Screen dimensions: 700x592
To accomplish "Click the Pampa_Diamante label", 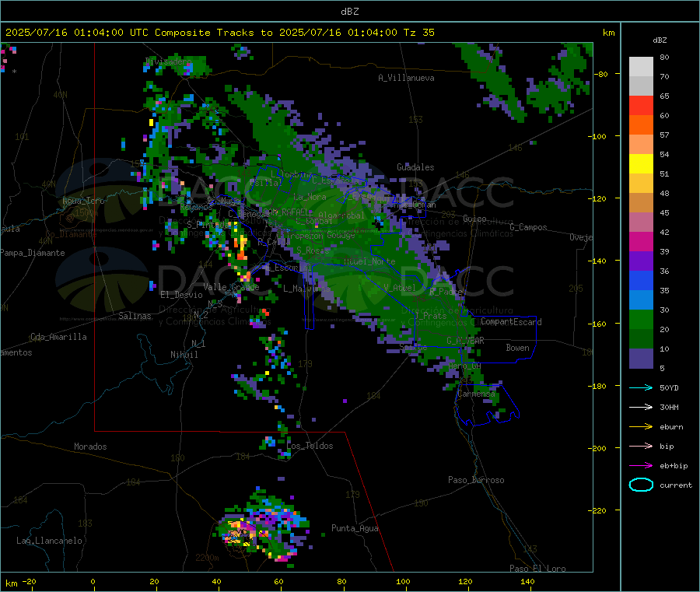I will [33, 253].
